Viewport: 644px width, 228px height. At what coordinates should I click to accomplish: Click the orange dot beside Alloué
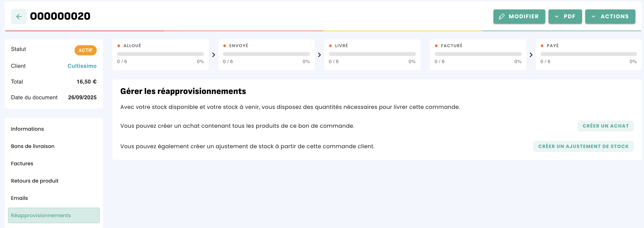pos(119,46)
